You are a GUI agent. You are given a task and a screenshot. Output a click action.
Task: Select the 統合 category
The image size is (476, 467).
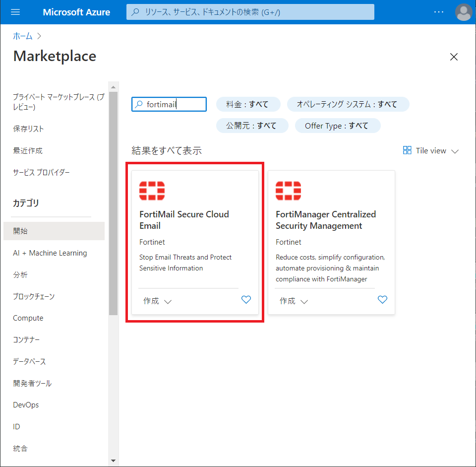pos(20,449)
